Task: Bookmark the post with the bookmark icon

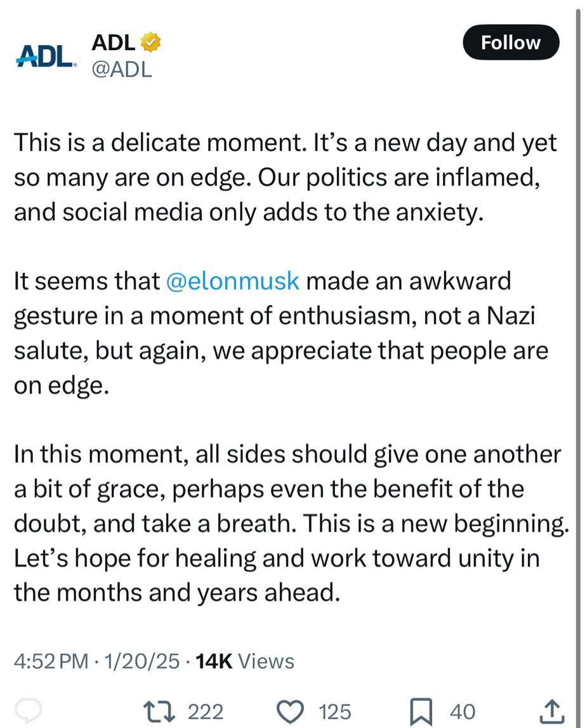Action: [423, 711]
